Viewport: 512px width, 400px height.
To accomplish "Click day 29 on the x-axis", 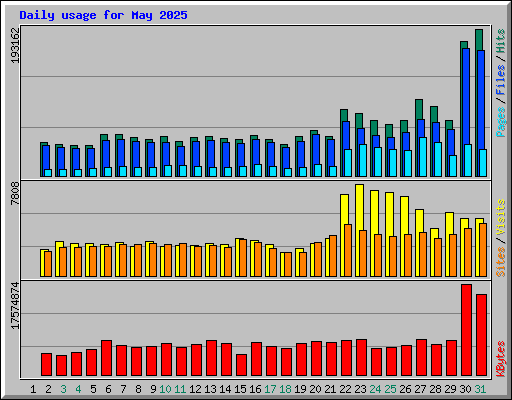I will tap(450, 389).
